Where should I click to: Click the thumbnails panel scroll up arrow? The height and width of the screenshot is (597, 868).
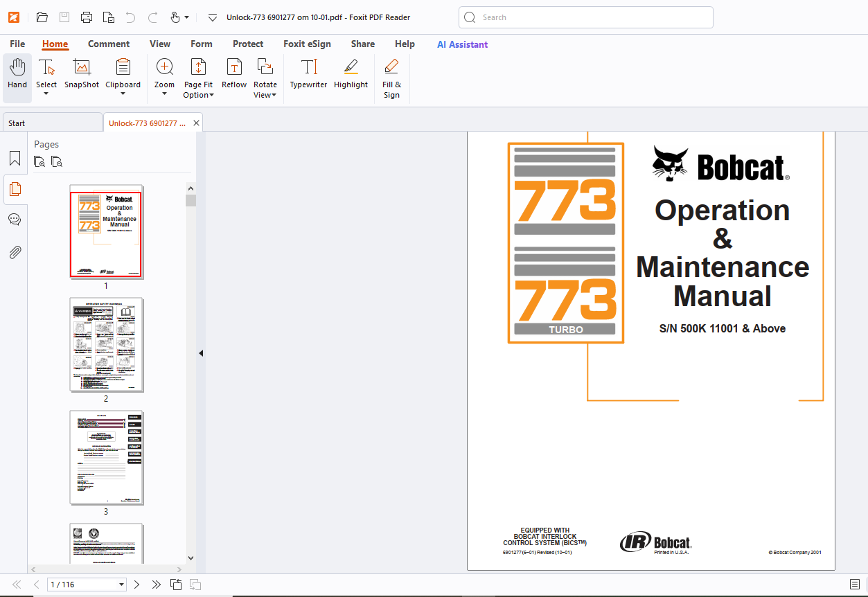(x=191, y=188)
